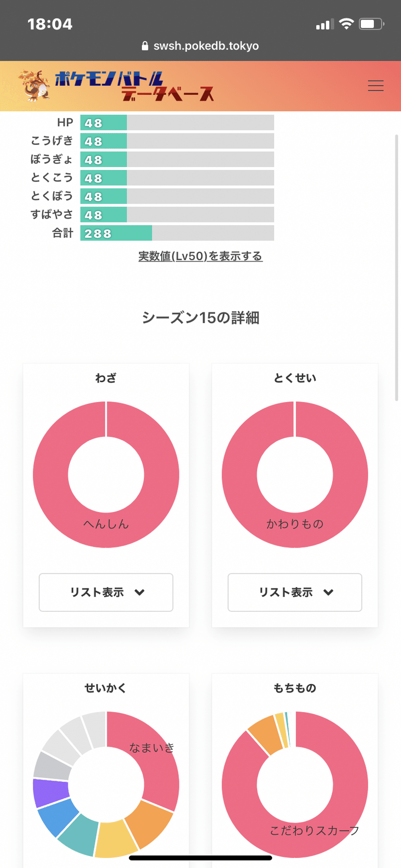Tap the 18:04 clock in status bar
The height and width of the screenshot is (868, 401).
pyautogui.click(x=50, y=24)
